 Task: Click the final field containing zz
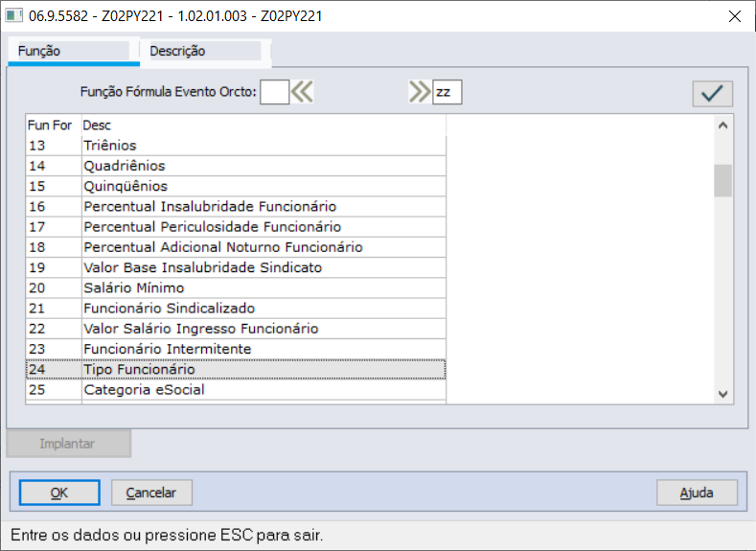click(x=447, y=92)
